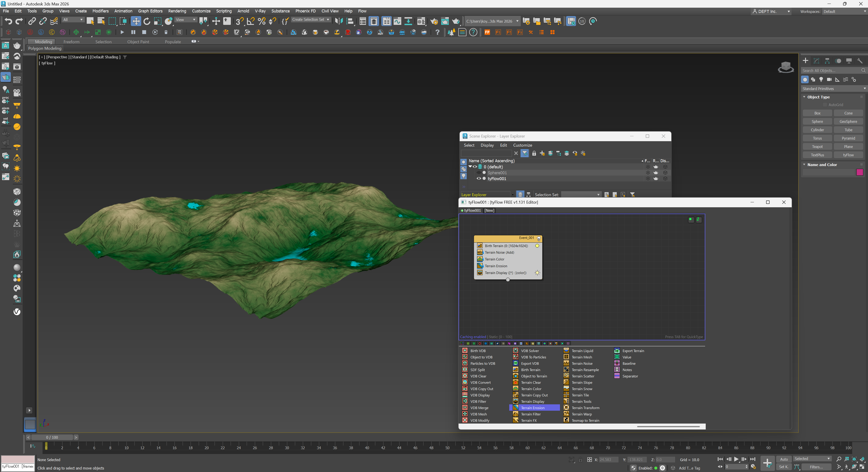Image resolution: width=868 pixels, height=472 pixels.
Task: Open the Rendering menu
Action: [177, 11]
